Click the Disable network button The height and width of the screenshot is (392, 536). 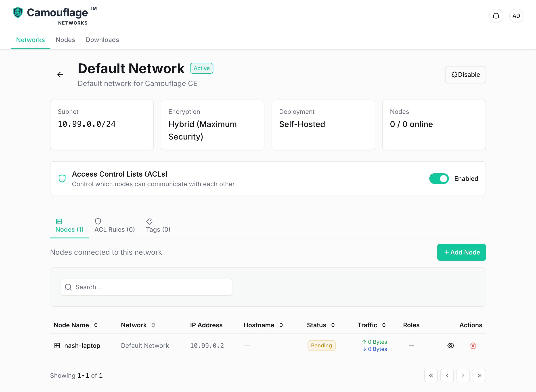click(465, 75)
